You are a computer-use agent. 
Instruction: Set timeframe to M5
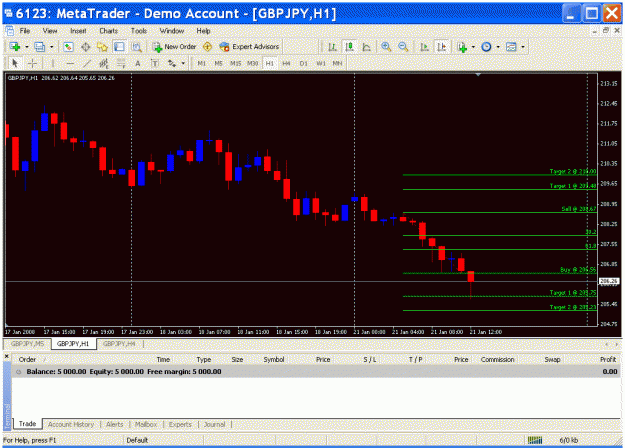point(218,63)
